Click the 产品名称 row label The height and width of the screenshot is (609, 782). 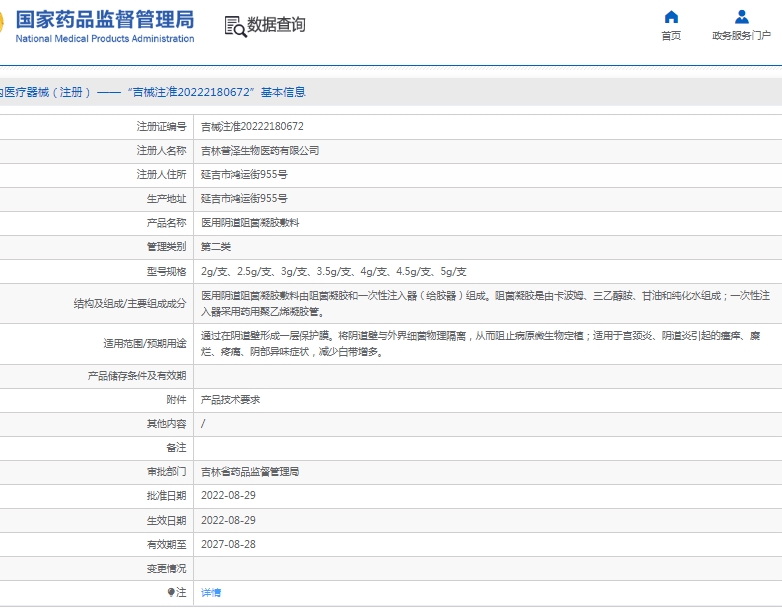[x=167, y=222]
